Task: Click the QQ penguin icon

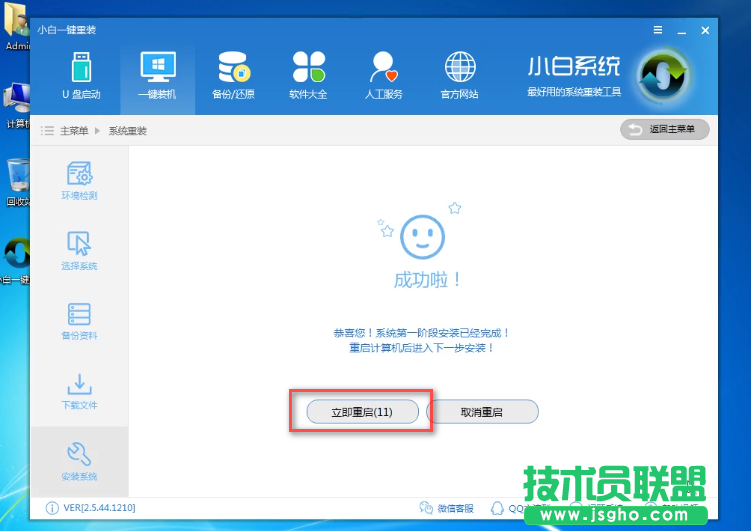Action: pyautogui.click(x=497, y=508)
